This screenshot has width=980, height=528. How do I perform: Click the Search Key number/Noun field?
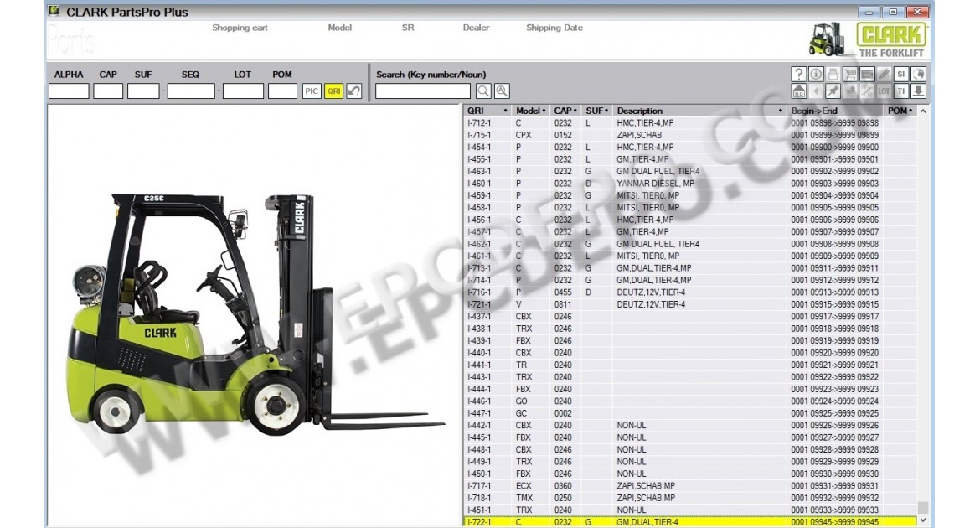click(x=422, y=91)
